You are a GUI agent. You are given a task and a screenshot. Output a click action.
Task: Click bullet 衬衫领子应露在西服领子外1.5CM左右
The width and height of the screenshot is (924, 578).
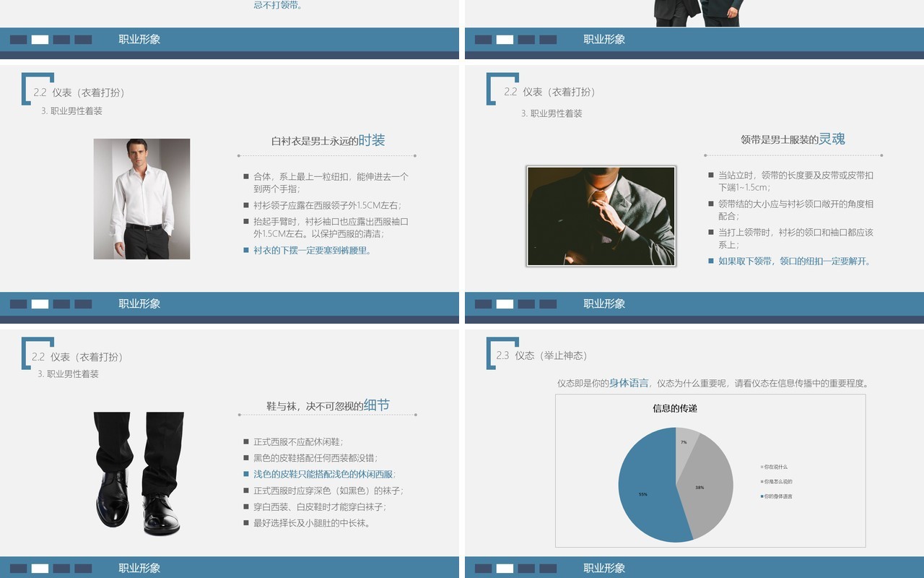[323, 205]
